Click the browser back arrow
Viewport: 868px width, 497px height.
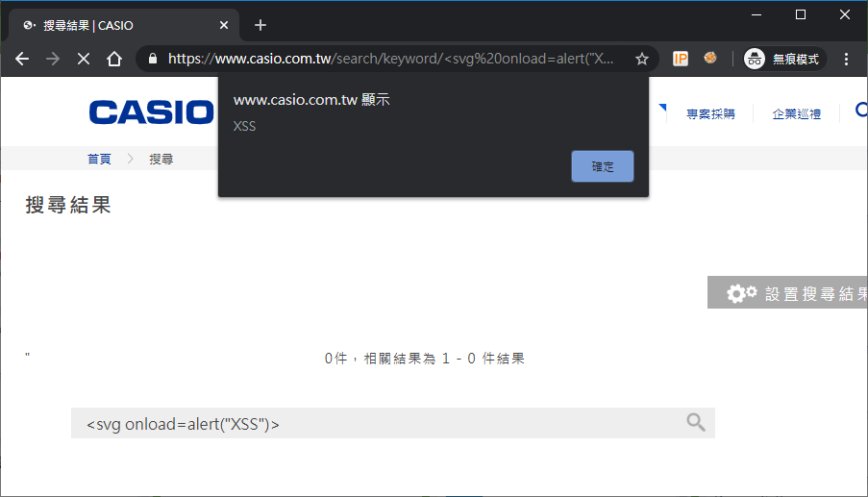[22, 59]
